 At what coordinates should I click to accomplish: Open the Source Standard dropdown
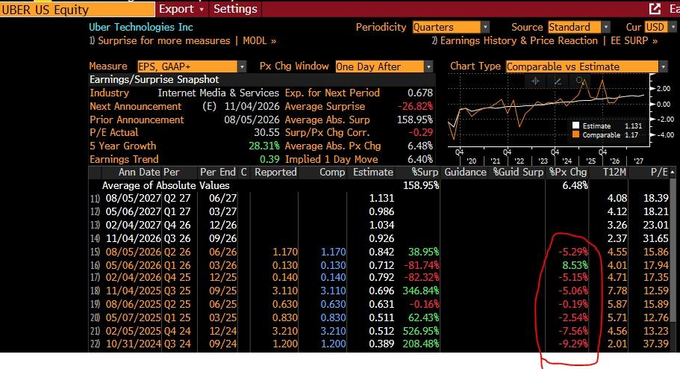click(579, 27)
